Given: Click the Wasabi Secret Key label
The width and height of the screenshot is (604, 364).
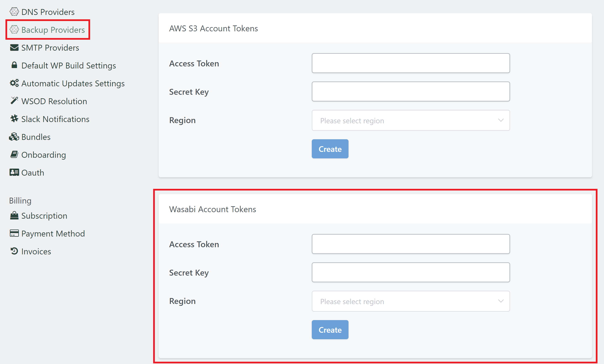Looking at the screenshot, I should [x=189, y=273].
